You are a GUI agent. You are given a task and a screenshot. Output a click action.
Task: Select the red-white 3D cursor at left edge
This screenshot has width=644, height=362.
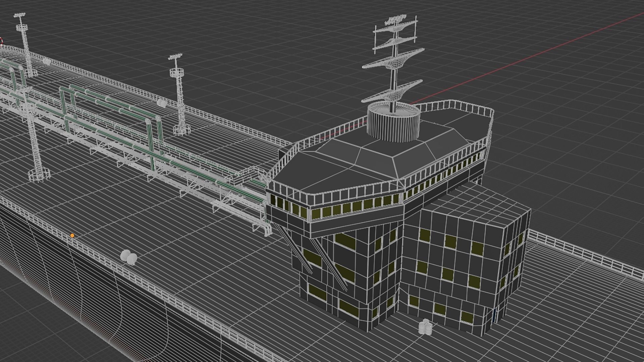[1, 41]
